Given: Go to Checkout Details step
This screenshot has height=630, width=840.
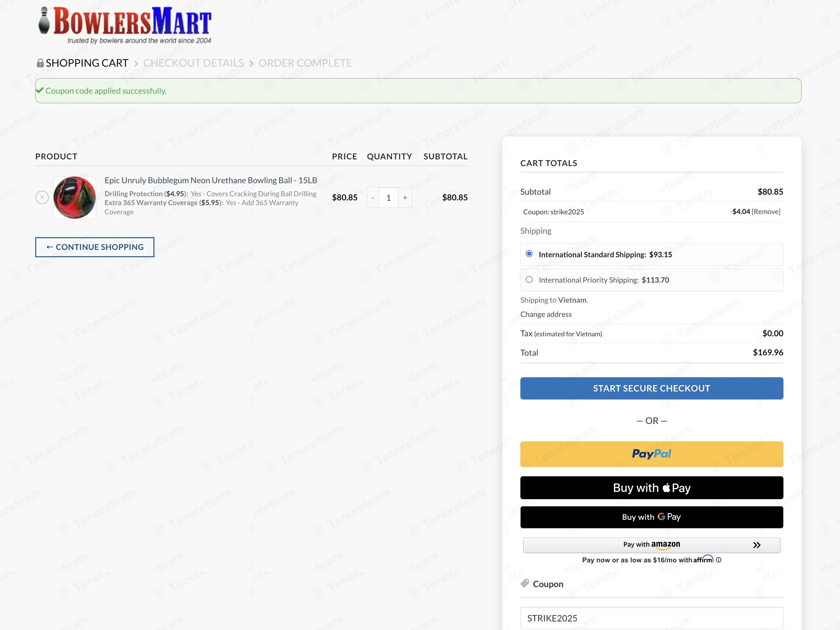Looking at the screenshot, I should [193, 63].
